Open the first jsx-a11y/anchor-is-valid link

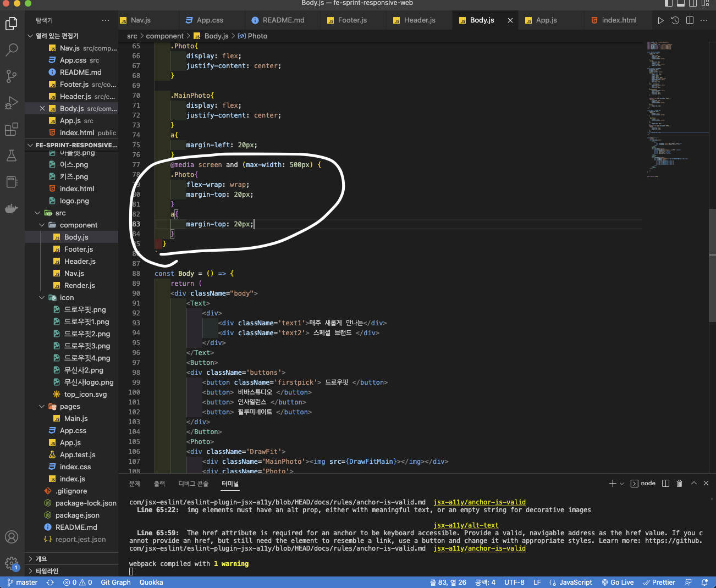click(x=480, y=502)
